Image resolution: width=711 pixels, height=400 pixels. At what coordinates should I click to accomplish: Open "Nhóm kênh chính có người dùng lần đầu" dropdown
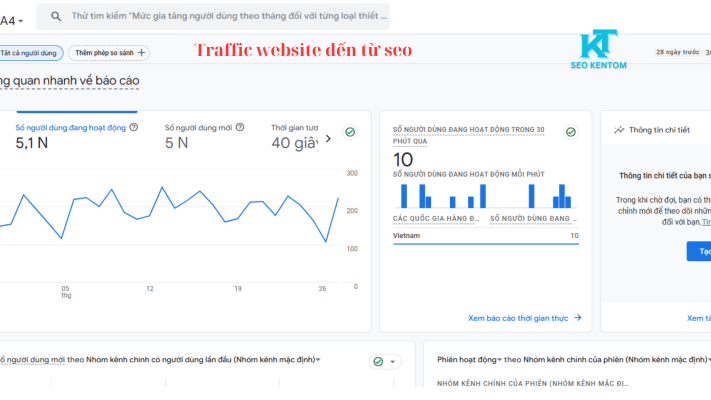(203, 360)
